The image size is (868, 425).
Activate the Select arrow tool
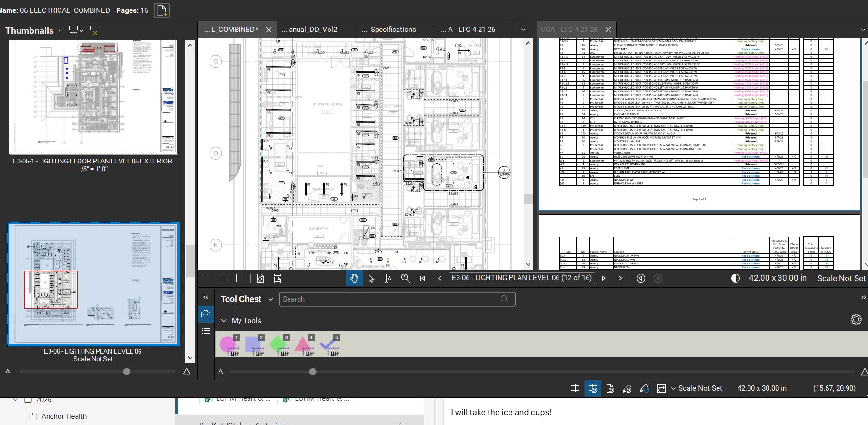(x=371, y=278)
